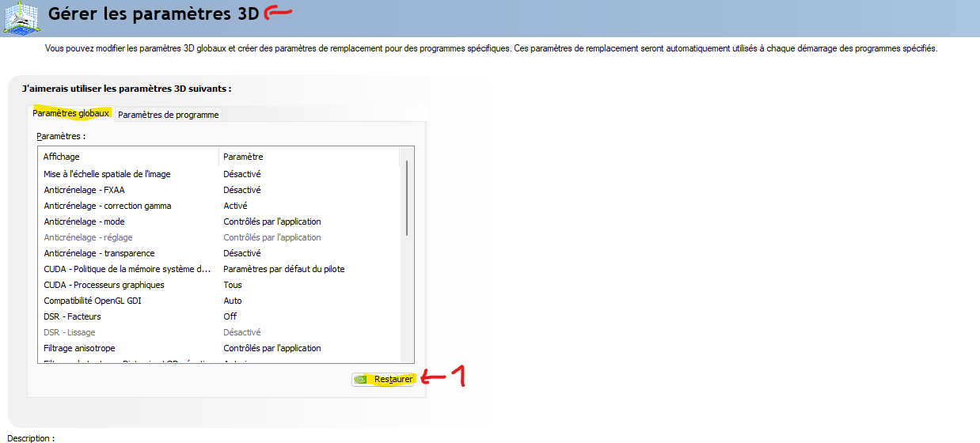Click Désactivé value for Anticrénelage FXAA
The width and height of the screenshot is (980, 443).
click(x=242, y=190)
